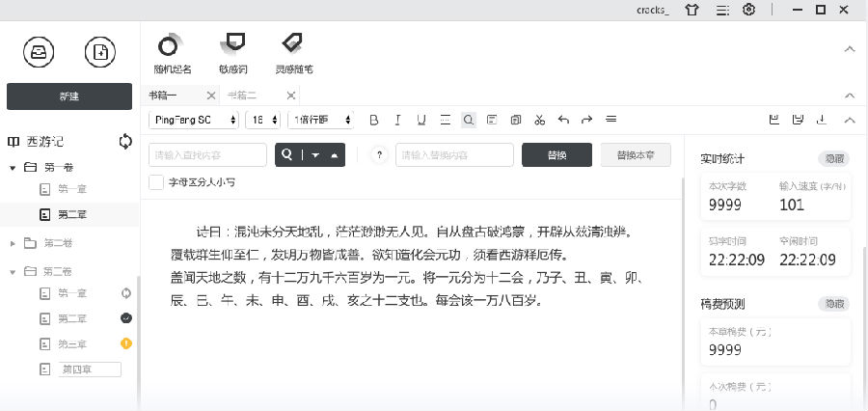The height and width of the screenshot is (411, 868).
Task: Collapse the formatting toolbar chevron
Action: [x=850, y=120]
